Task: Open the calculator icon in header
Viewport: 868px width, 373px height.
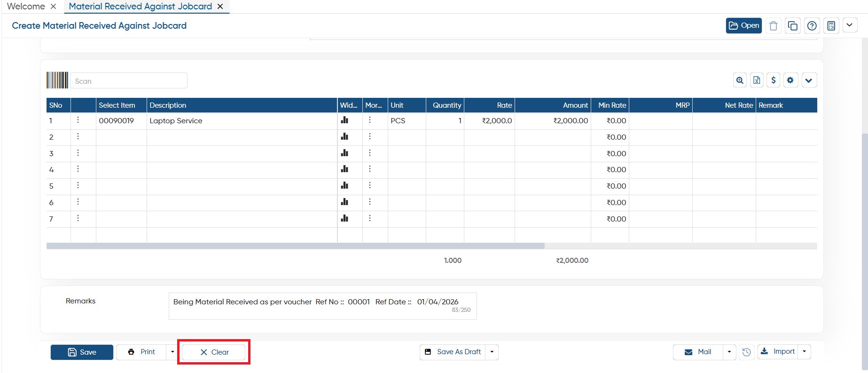Action: point(831,26)
